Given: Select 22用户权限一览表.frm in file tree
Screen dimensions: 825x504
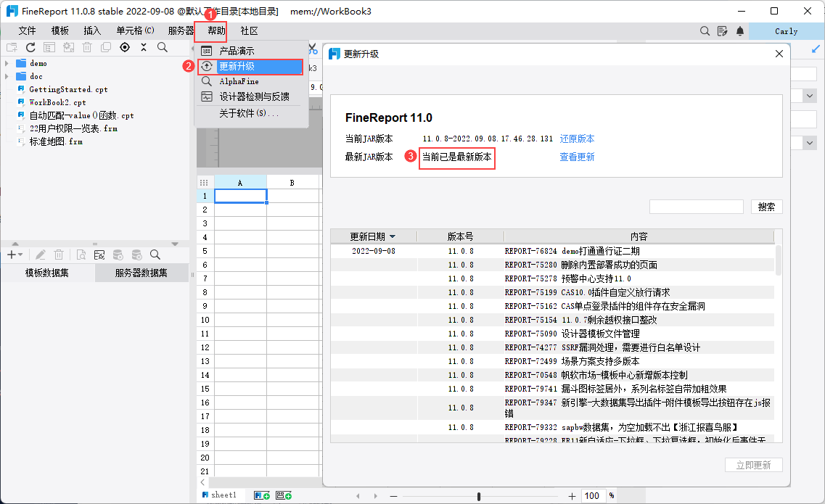Looking at the screenshot, I should point(73,128).
